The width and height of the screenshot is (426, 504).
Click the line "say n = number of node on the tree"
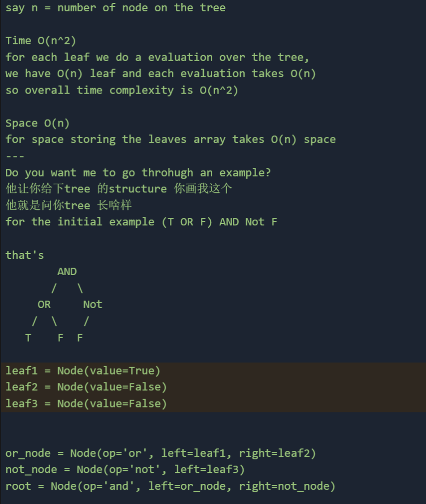115,8
